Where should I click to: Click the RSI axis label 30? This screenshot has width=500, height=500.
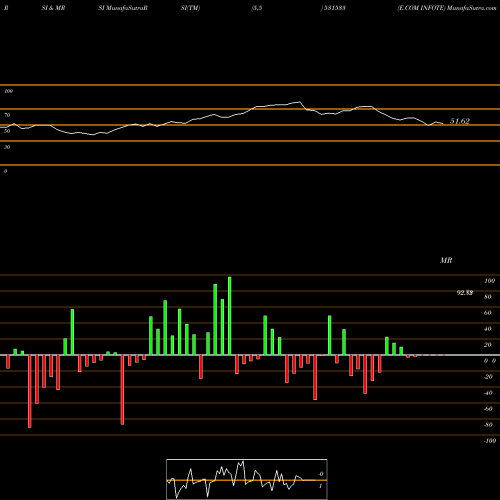tap(7, 147)
